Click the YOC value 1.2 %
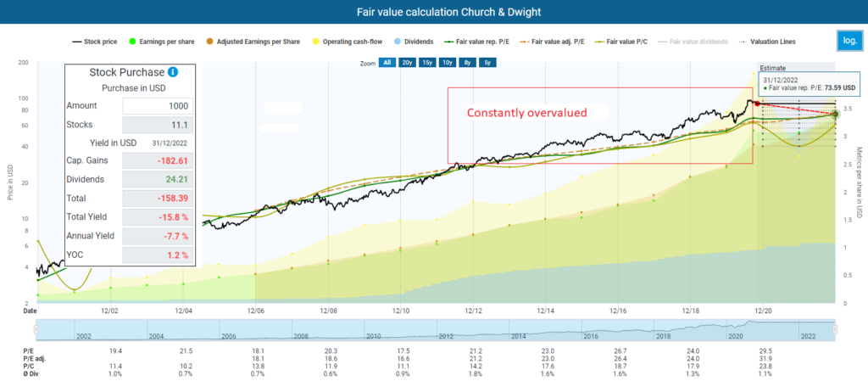 (157, 255)
